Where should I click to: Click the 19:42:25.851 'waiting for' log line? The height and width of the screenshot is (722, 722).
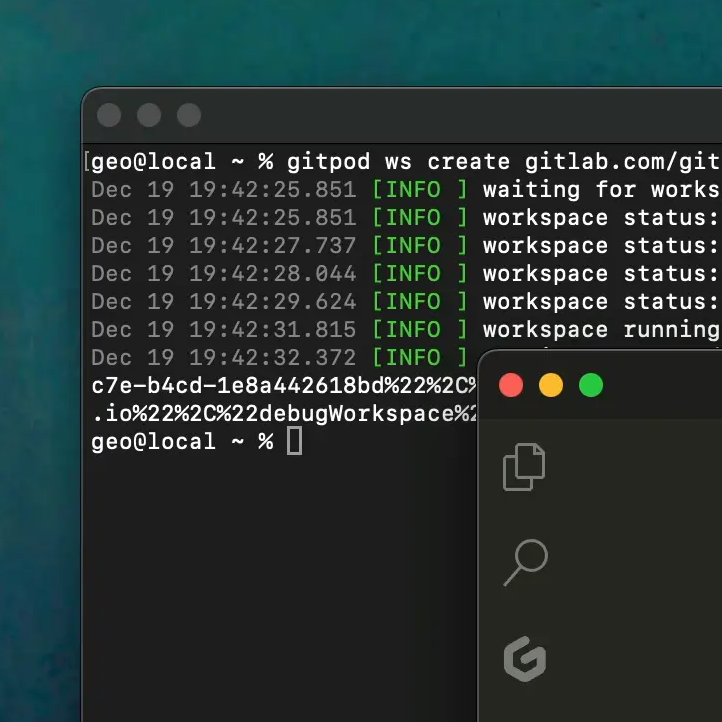point(406,190)
